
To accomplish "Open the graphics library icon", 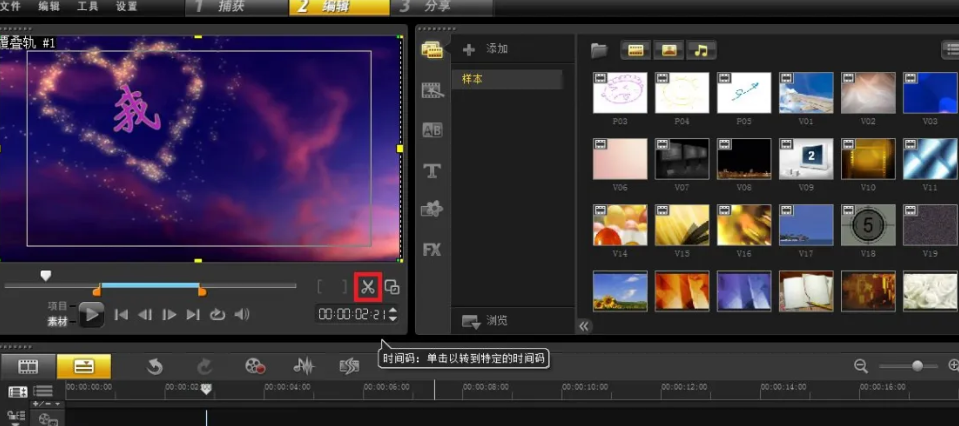I will [432, 210].
